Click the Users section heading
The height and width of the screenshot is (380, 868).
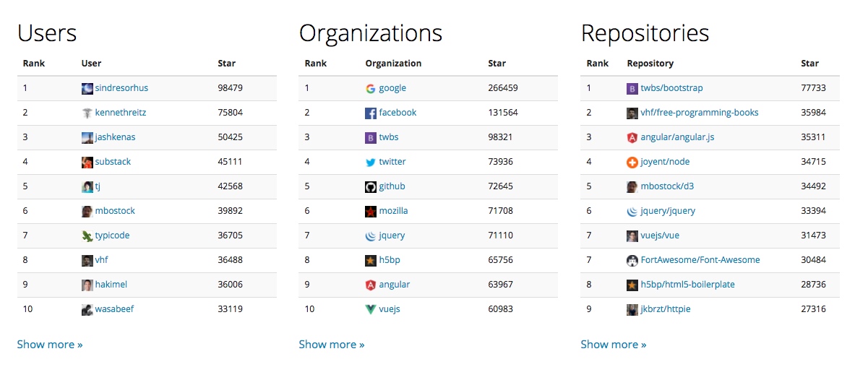tap(47, 33)
